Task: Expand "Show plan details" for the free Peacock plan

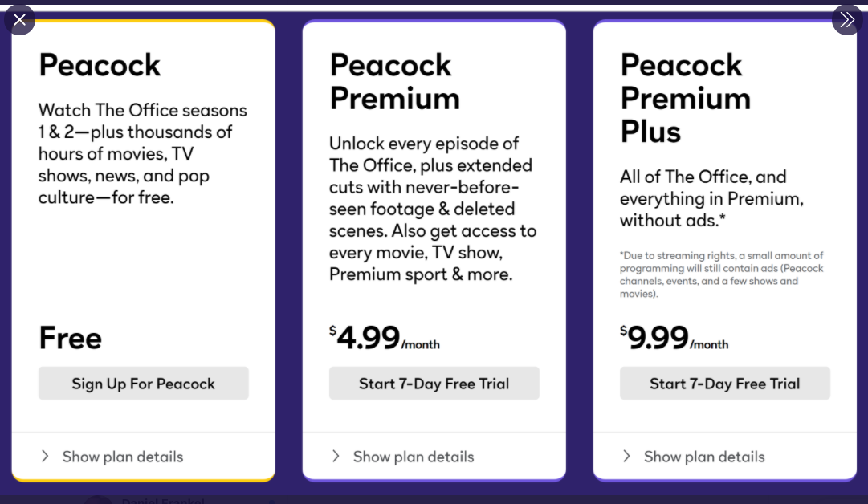Action: click(123, 457)
